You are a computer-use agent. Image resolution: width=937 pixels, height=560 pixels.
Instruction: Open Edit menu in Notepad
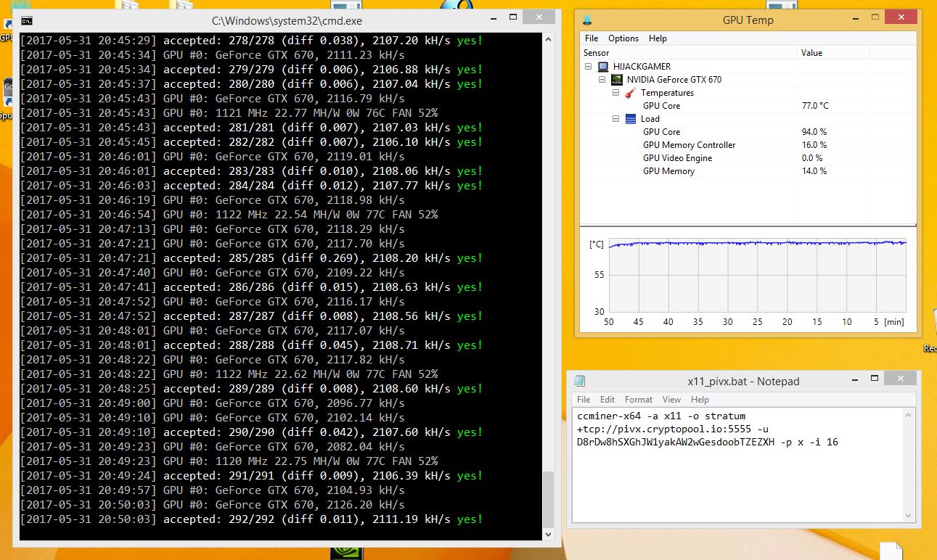pyautogui.click(x=607, y=400)
